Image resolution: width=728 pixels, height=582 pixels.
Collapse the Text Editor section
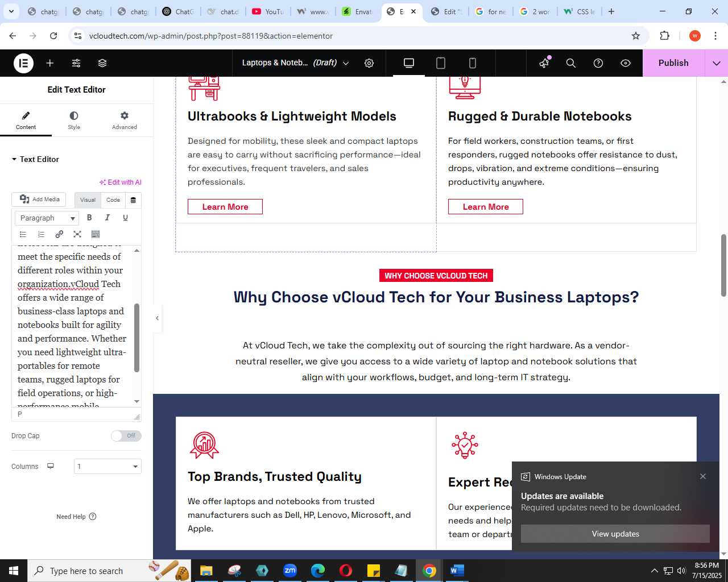35,159
